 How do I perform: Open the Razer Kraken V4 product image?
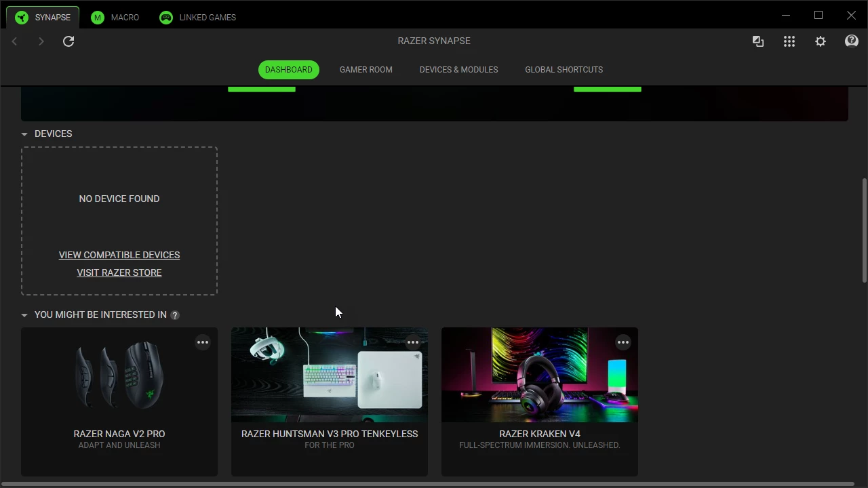(x=540, y=375)
